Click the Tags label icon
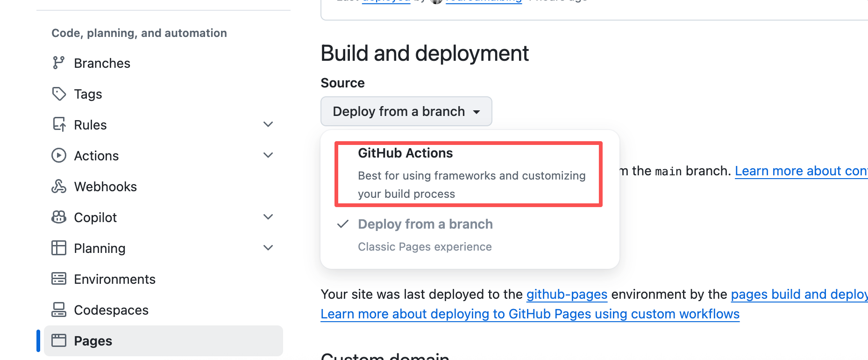This screenshot has width=868, height=360. point(59,94)
